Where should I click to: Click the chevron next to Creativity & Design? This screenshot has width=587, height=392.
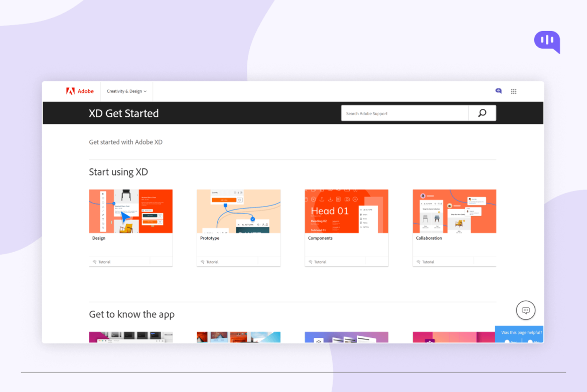pyautogui.click(x=145, y=91)
